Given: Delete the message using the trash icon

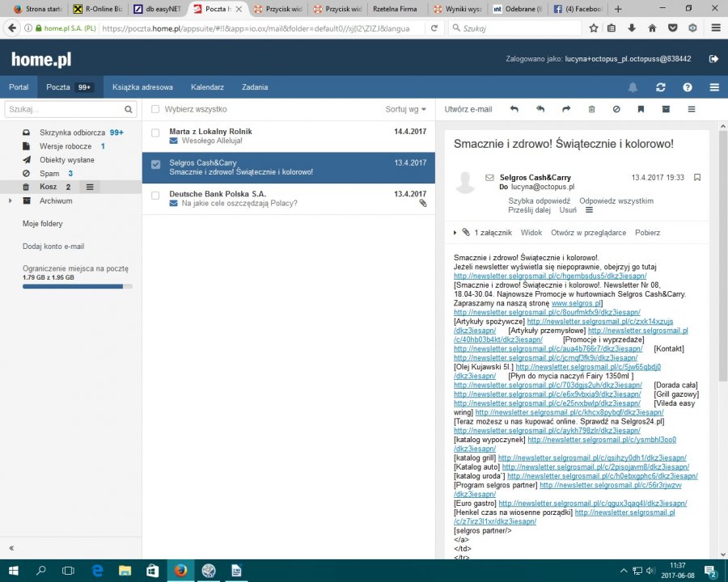Looking at the screenshot, I should coord(591,110).
